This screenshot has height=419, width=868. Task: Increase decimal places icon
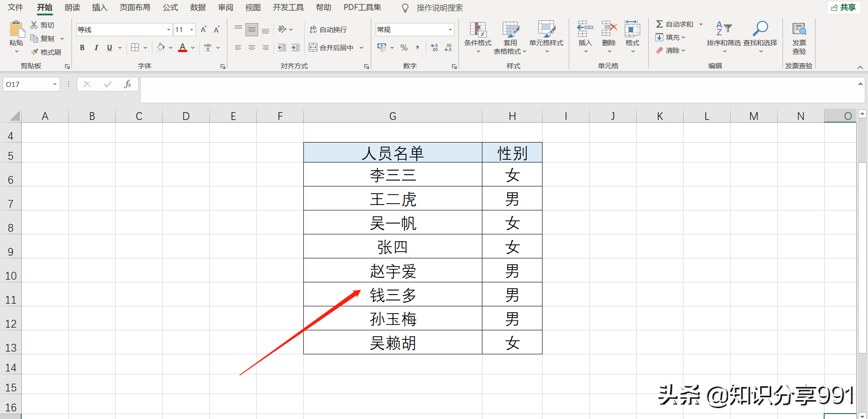pos(434,48)
